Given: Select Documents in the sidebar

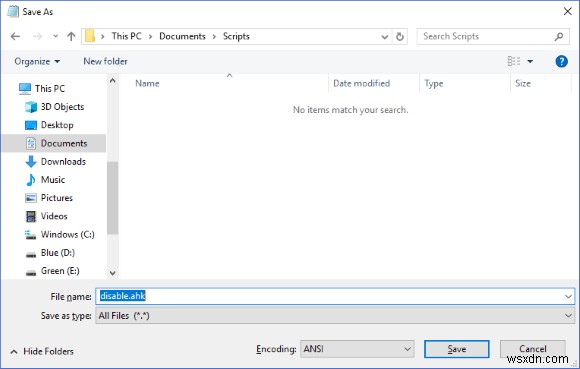Looking at the screenshot, I should [x=54, y=143].
